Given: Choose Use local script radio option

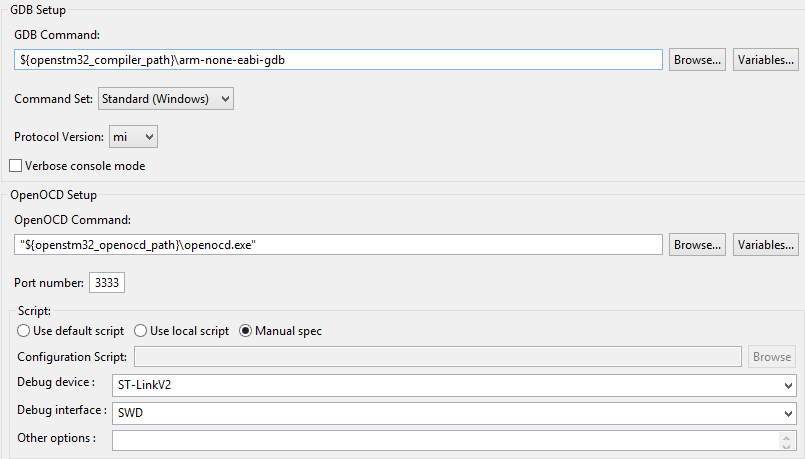Looking at the screenshot, I should pyautogui.click(x=141, y=331).
